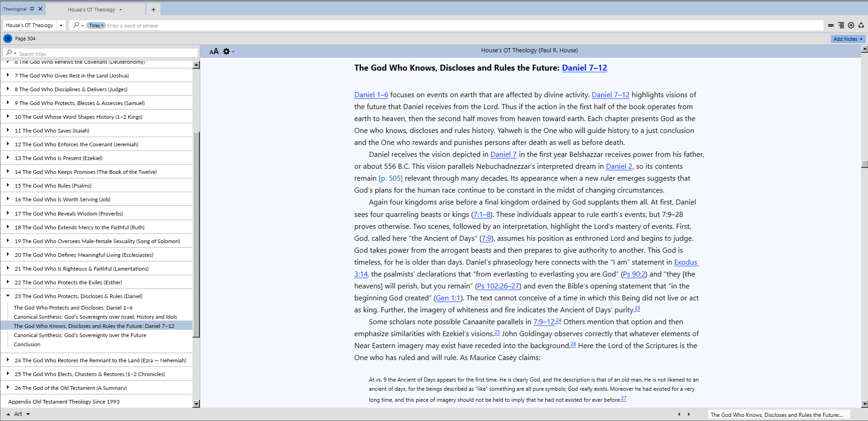868x421 pixels.
Task: Open the House's OT Theology book selector dropdown
Action: 61,26
